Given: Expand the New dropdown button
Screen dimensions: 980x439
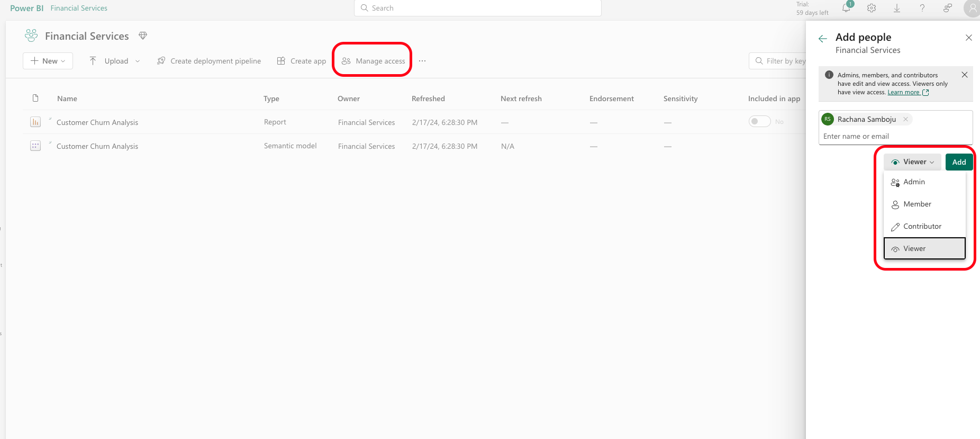Looking at the screenshot, I should pyautogui.click(x=48, y=61).
